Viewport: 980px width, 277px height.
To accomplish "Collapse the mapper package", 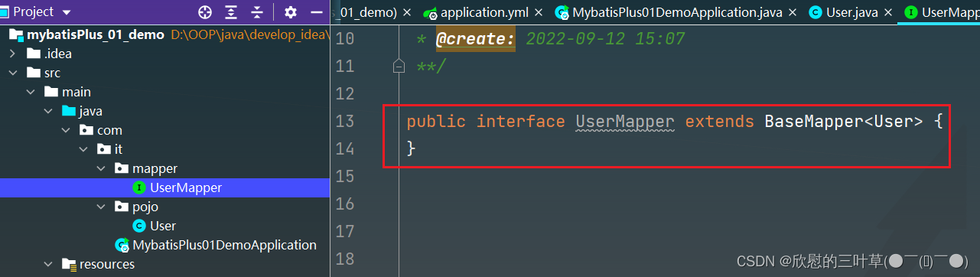I will 102,168.
